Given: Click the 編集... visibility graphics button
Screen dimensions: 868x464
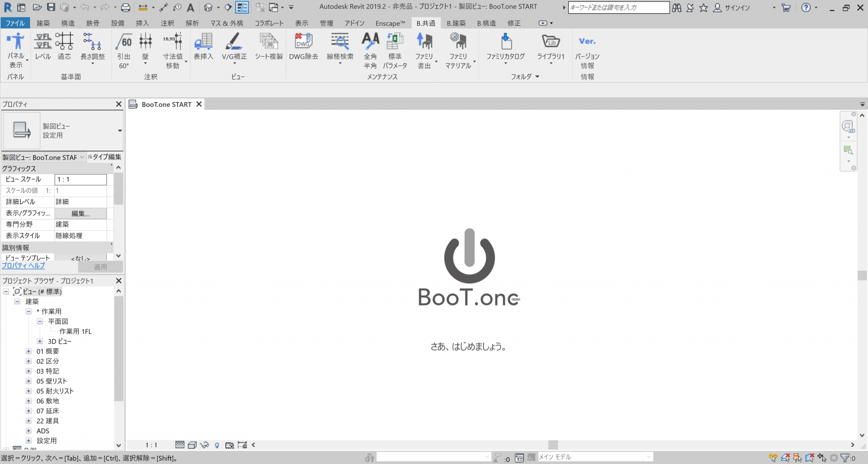Looking at the screenshot, I should coord(81,213).
